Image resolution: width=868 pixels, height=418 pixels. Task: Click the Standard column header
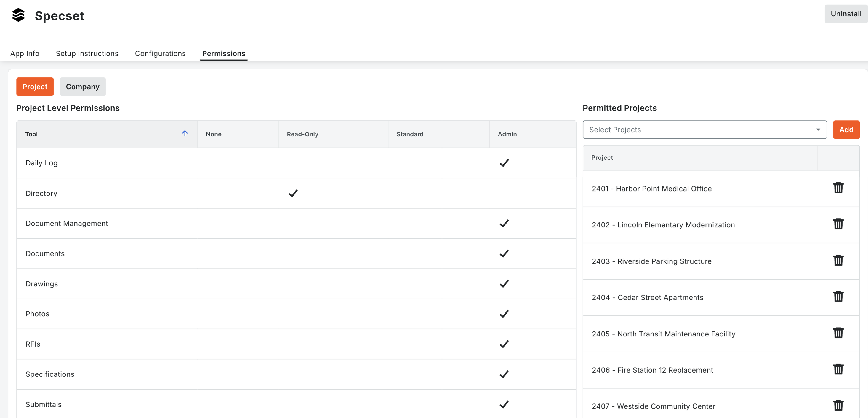pos(438,134)
